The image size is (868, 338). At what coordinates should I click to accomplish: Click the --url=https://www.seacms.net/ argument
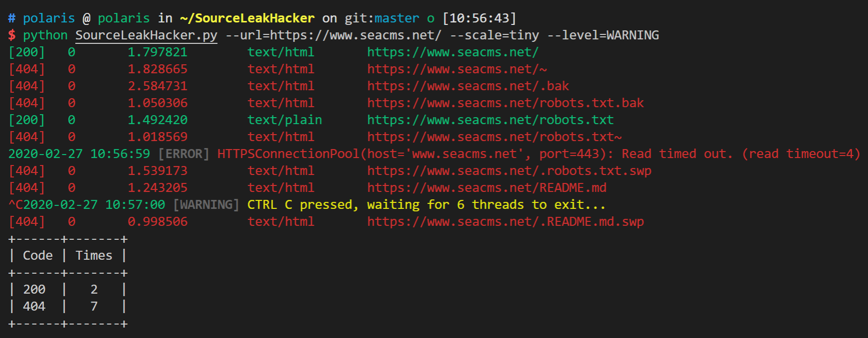coord(333,35)
